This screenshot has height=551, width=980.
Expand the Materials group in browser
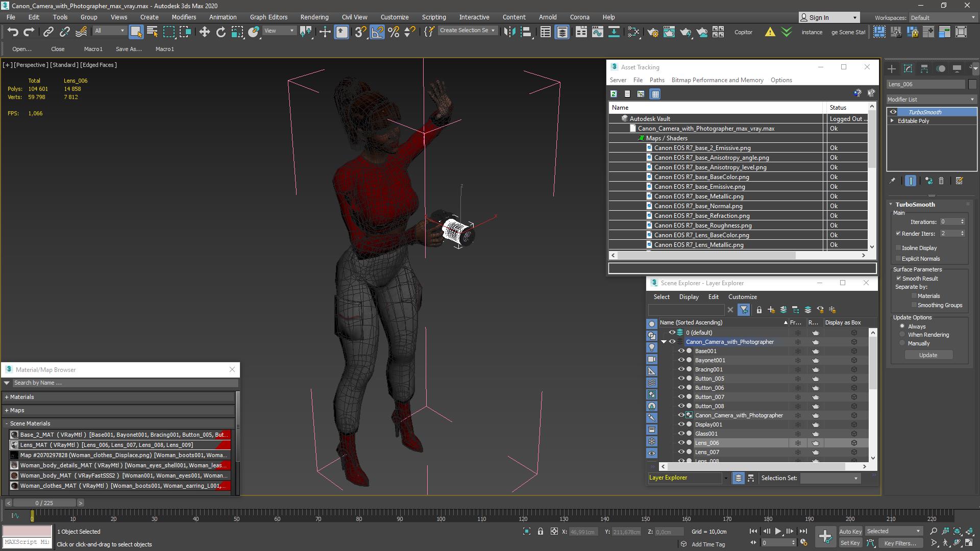[7, 397]
